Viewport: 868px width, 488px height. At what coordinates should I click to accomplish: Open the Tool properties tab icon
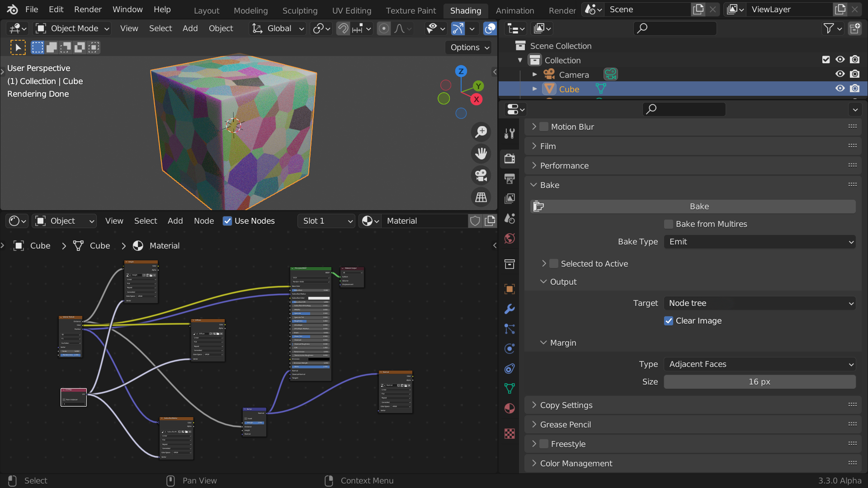(x=509, y=133)
